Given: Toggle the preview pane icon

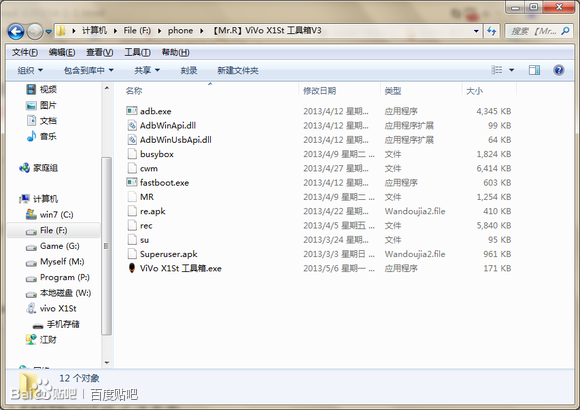Looking at the screenshot, I should [x=535, y=70].
